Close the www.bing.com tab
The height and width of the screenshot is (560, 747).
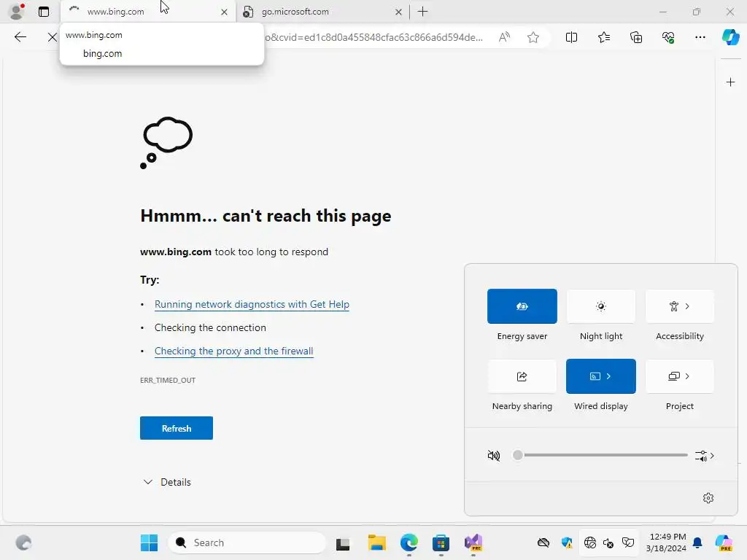tap(224, 12)
